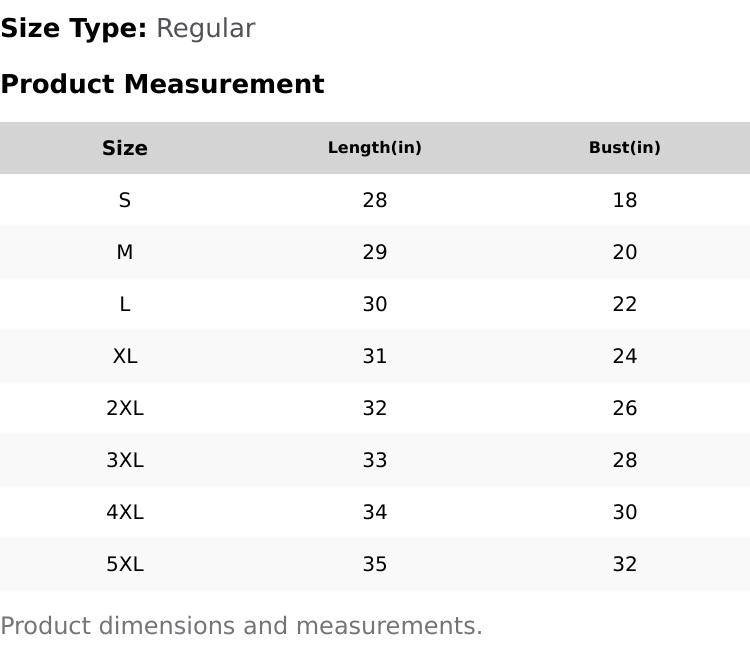Click the Size Type label
This screenshot has width=750, height=662.
pyautogui.click(x=74, y=28)
